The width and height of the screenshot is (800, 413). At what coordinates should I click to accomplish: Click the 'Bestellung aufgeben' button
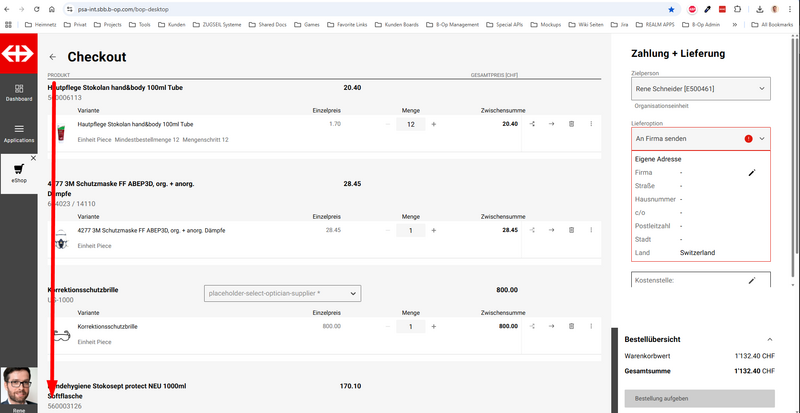coord(698,398)
